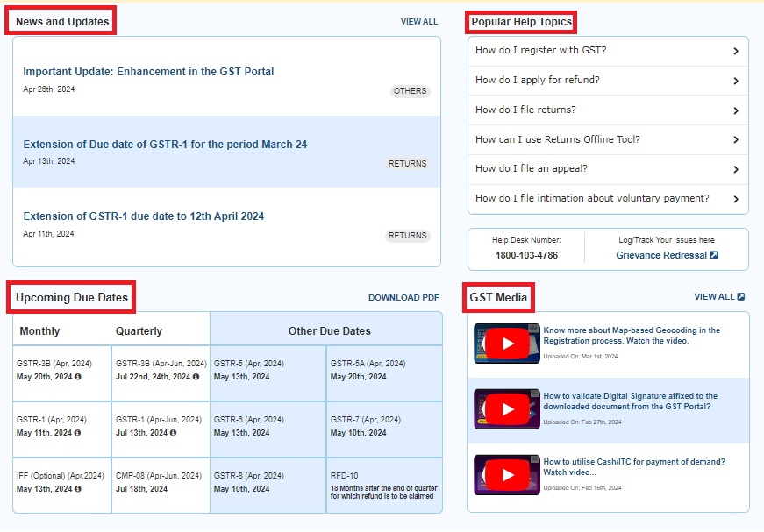Open 'Enhancement in the GST Portal' update
This screenshot has width=764, height=532.
pos(148,72)
